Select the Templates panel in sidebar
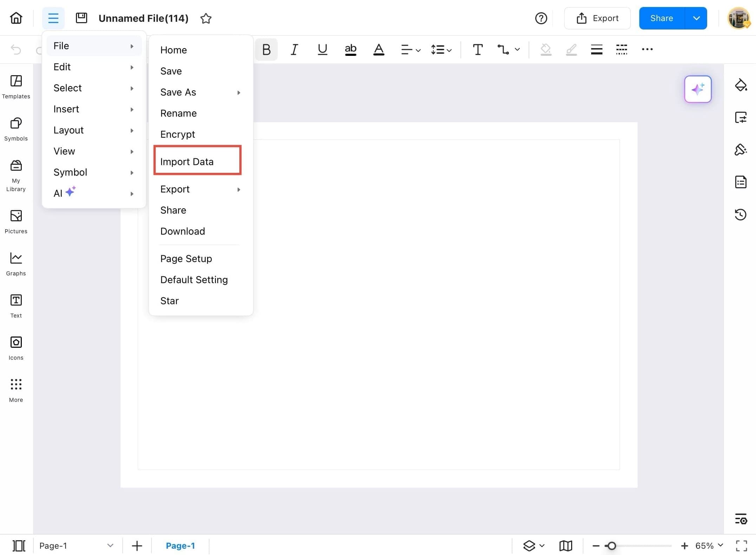The image size is (756, 555). [x=16, y=87]
